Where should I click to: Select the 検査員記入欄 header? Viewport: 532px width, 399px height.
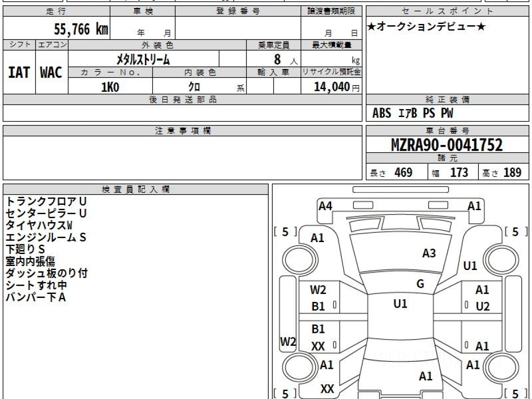[136, 189]
